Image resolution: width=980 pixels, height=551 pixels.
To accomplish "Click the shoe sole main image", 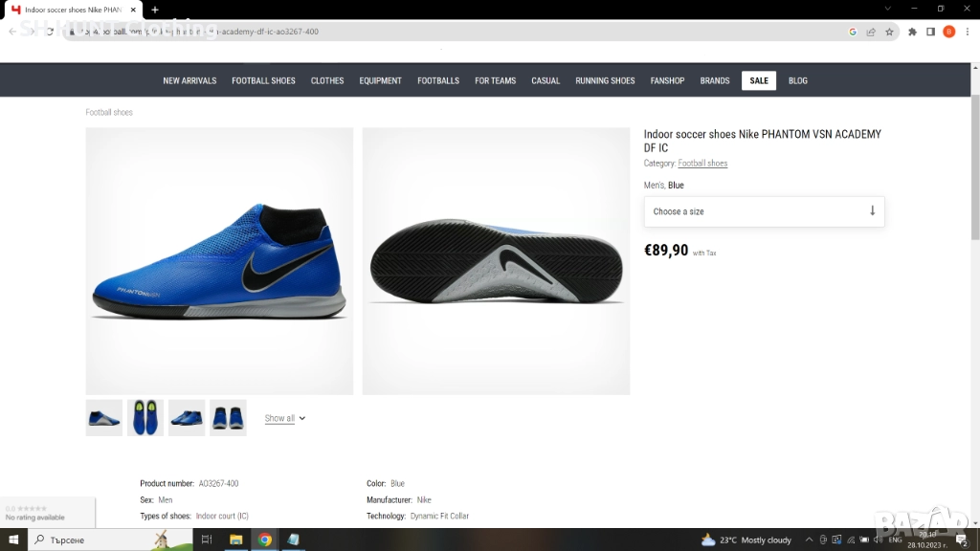I will (496, 261).
